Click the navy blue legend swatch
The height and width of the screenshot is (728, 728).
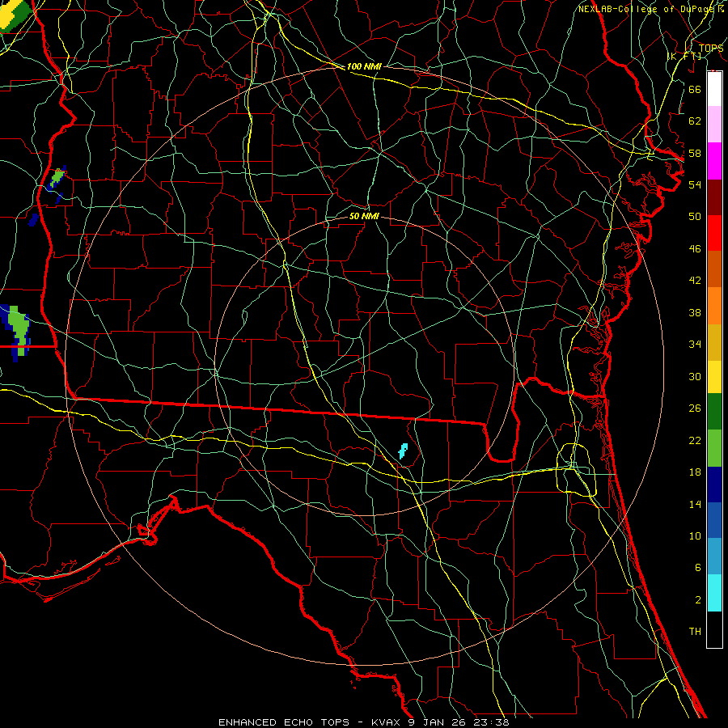coord(714,485)
